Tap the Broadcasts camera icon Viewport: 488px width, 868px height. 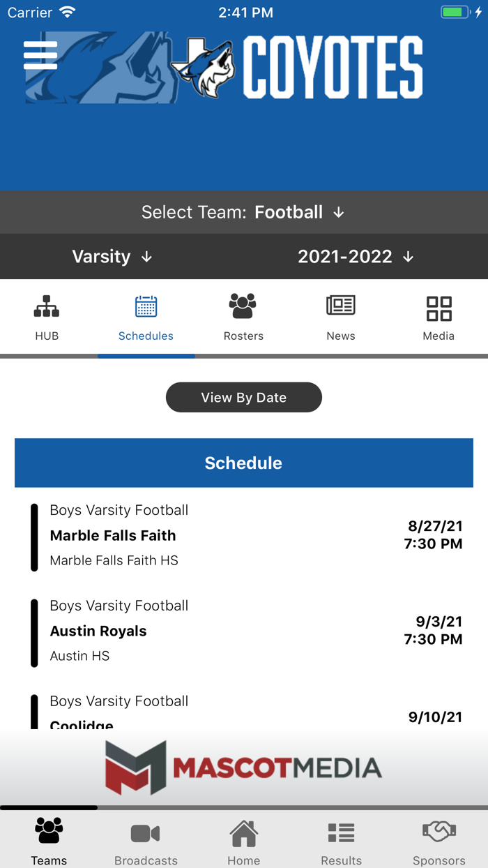pos(146,831)
